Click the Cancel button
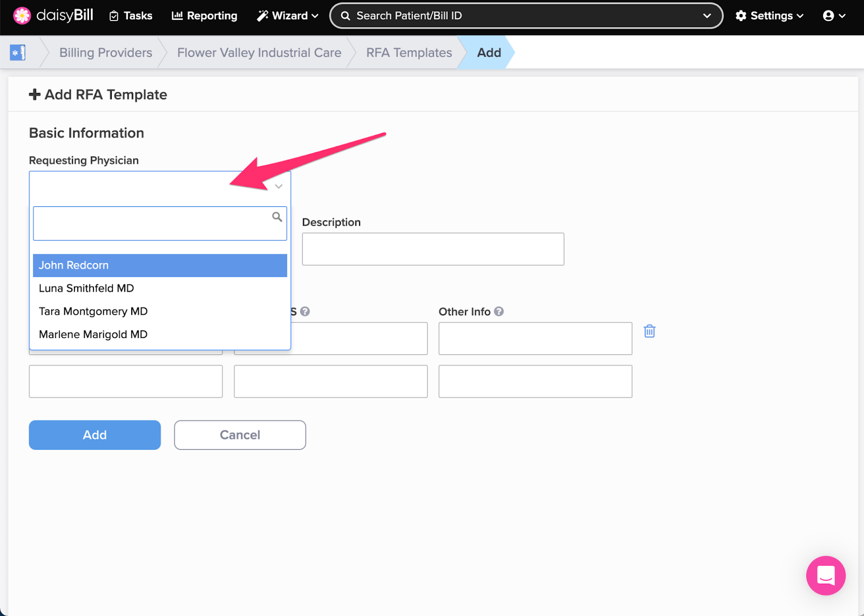 [x=240, y=435]
